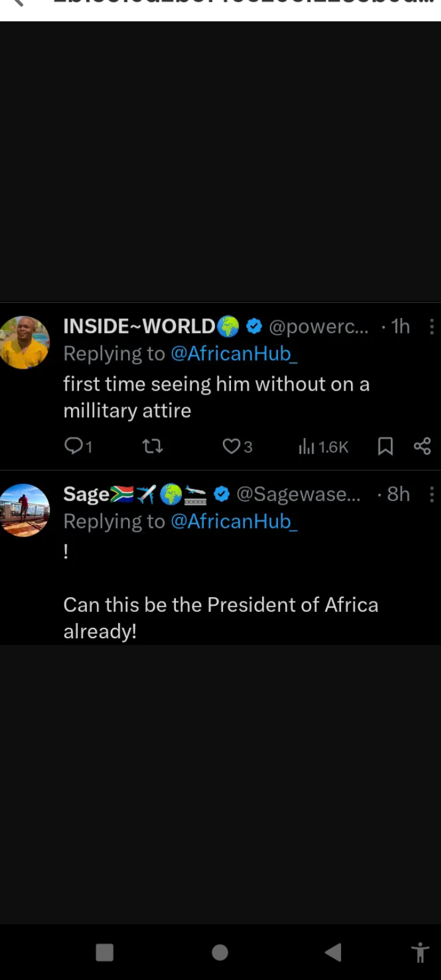Like the military attire tweet

(x=232, y=446)
